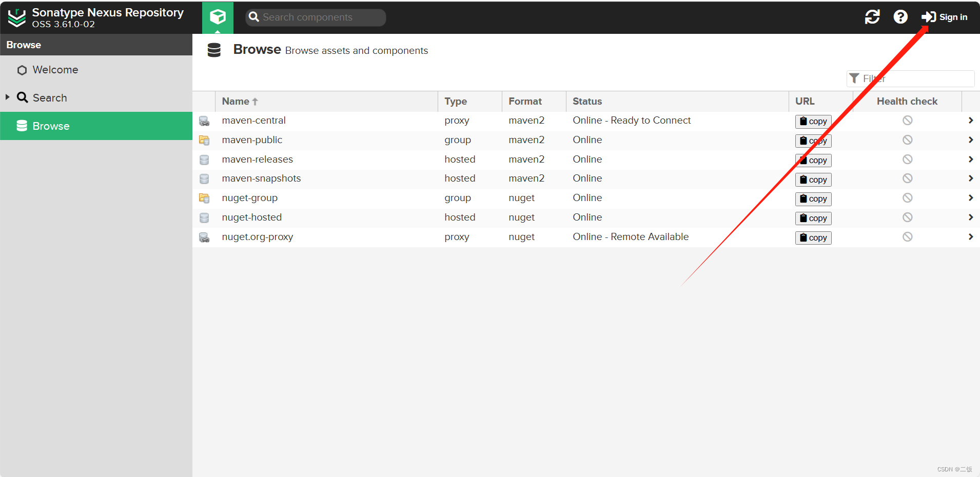980x477 pixels.
Task: Copy URL for maven-releases
Action: 813,160
